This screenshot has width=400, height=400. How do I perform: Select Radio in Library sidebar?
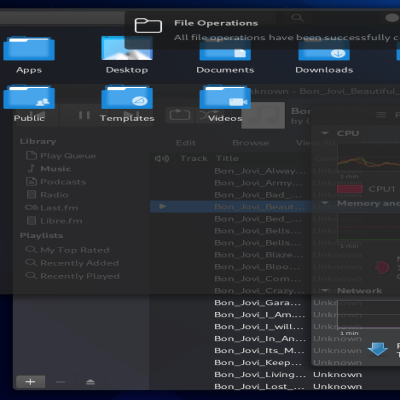[47, 195]
